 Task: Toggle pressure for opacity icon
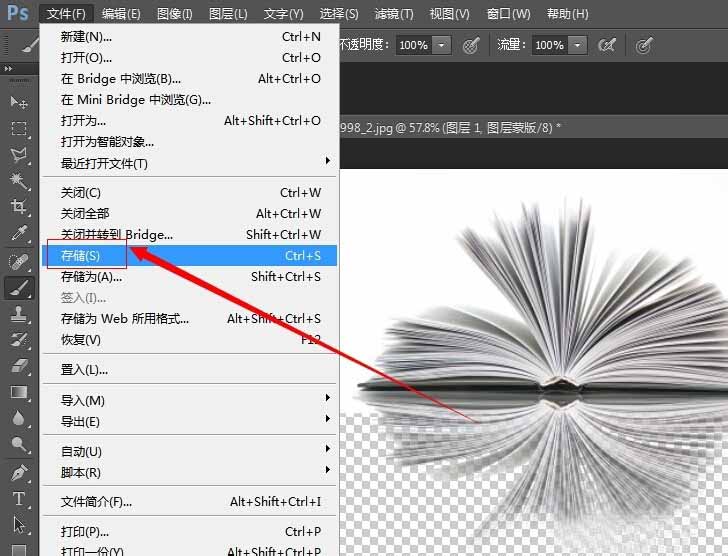(471, 45)
